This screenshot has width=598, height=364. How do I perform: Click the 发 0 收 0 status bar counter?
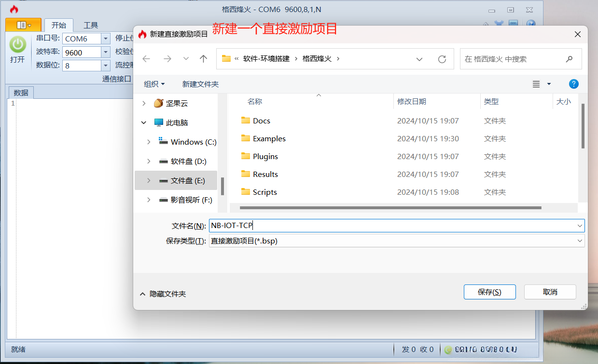tap(417, 350)
